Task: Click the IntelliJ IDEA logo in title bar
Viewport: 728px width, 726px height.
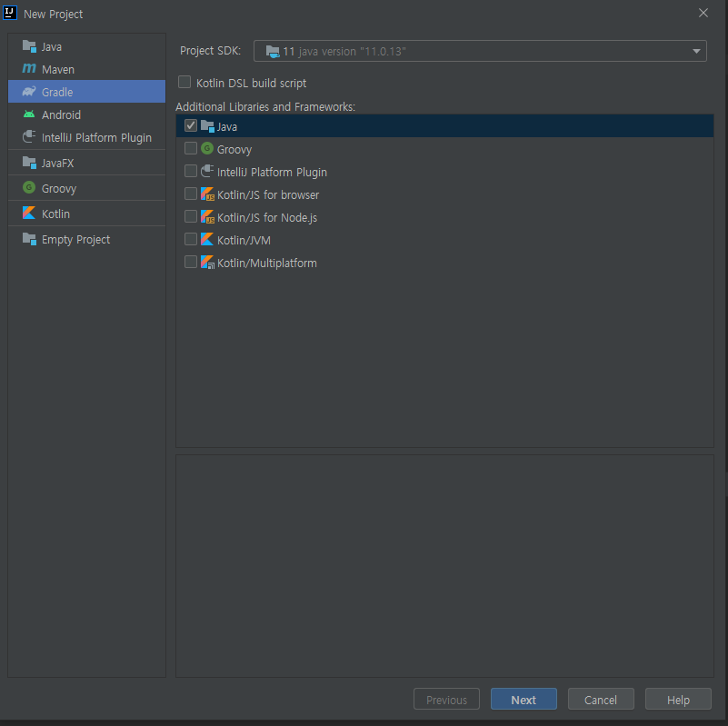Action: click(x=10, y=13)
